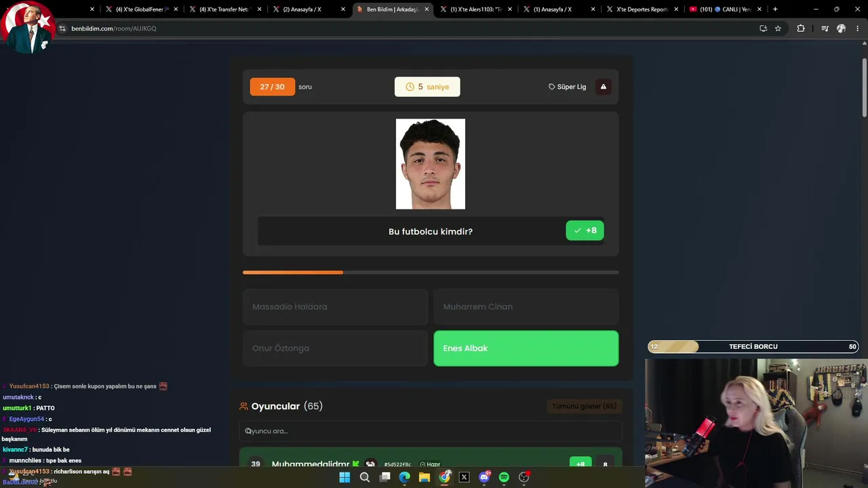
Task: Click the Muhammedalidmr player name
Action: pyautogui.click(x=311, y=464)
